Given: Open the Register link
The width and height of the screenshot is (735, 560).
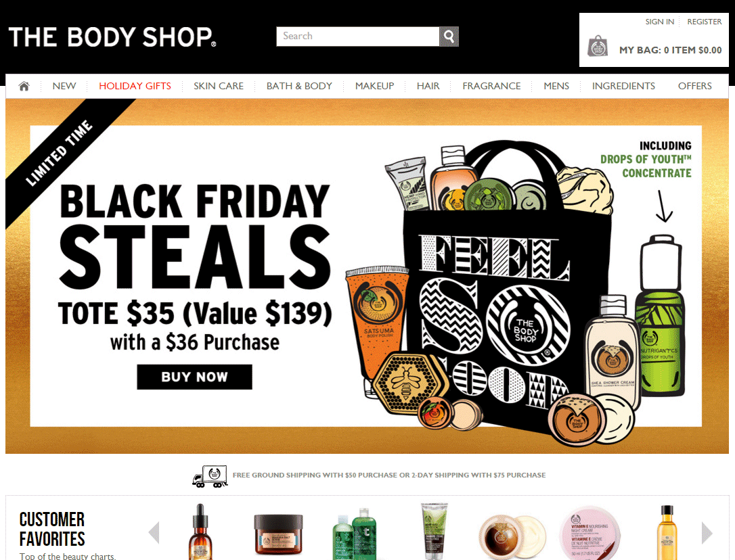Looking at the screenshot, I should (704, 22).
